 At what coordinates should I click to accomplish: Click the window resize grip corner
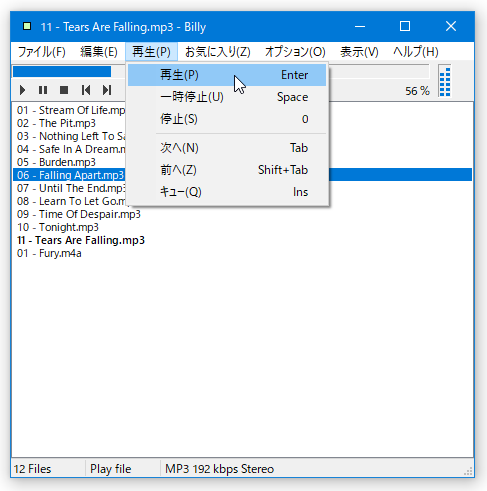(x=468, y=471)
